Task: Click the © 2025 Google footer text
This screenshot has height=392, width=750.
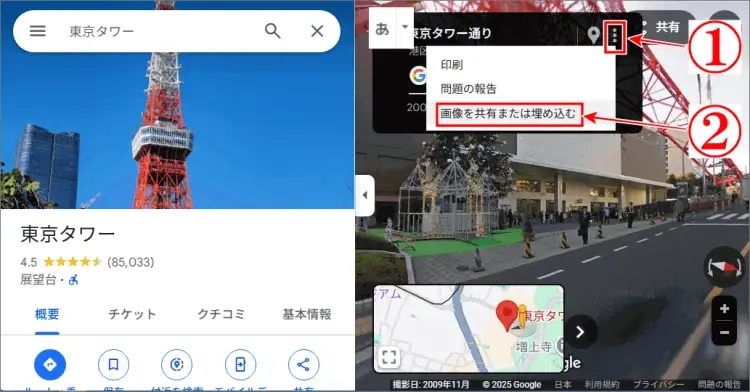Action: tap(512, 384)
